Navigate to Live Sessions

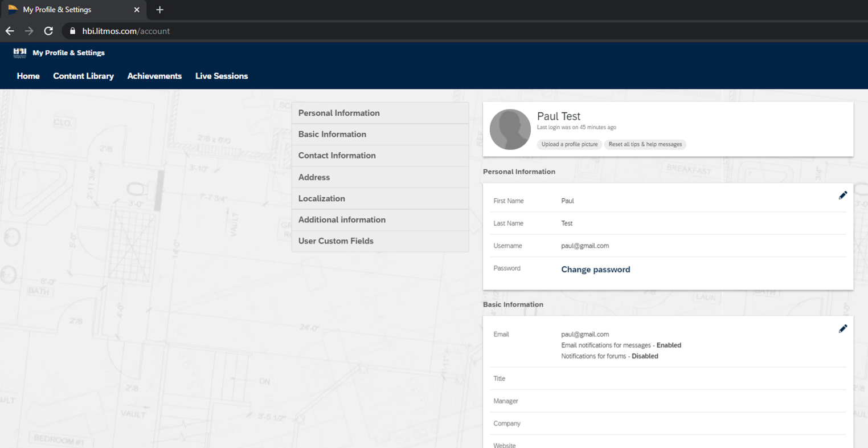point(222,76)
